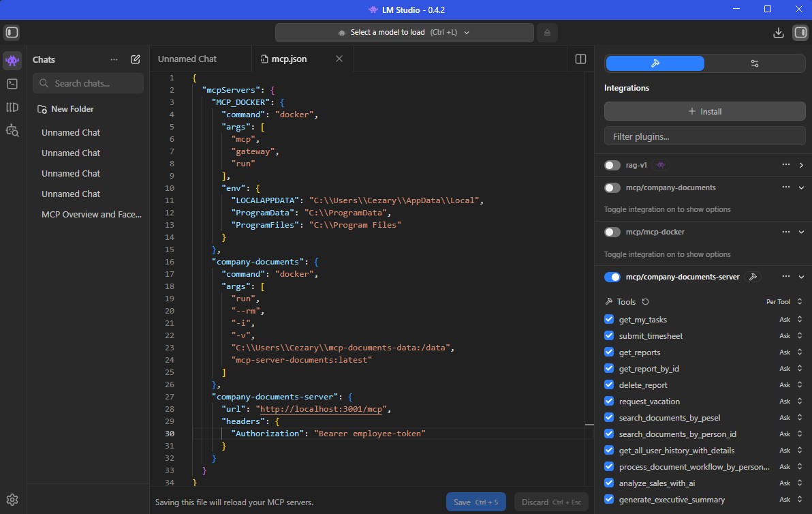The width and height of the screenshot is (812, 514).
Task: Collapse the mcp/company-documents-server chevron
Action: (801, 277)
